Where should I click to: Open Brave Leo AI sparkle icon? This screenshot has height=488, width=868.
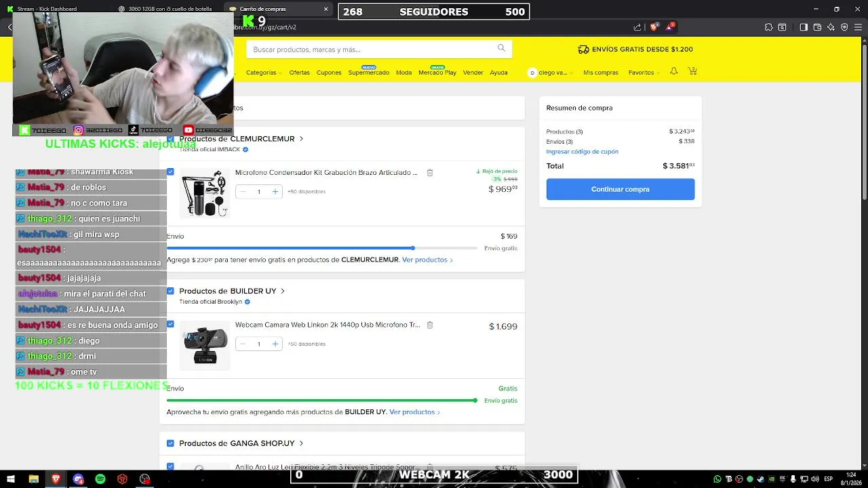pos(831,27)
